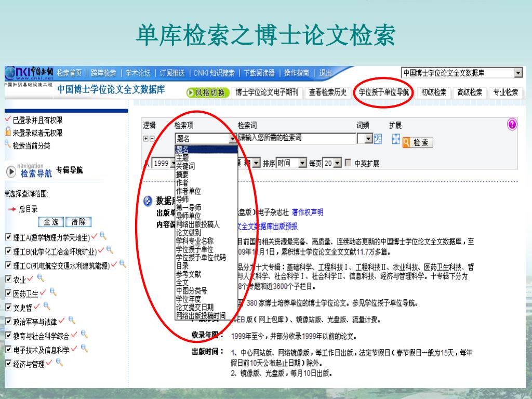Click the 全选 button
This screenshot has height=399, width=532.
[51, 222]
